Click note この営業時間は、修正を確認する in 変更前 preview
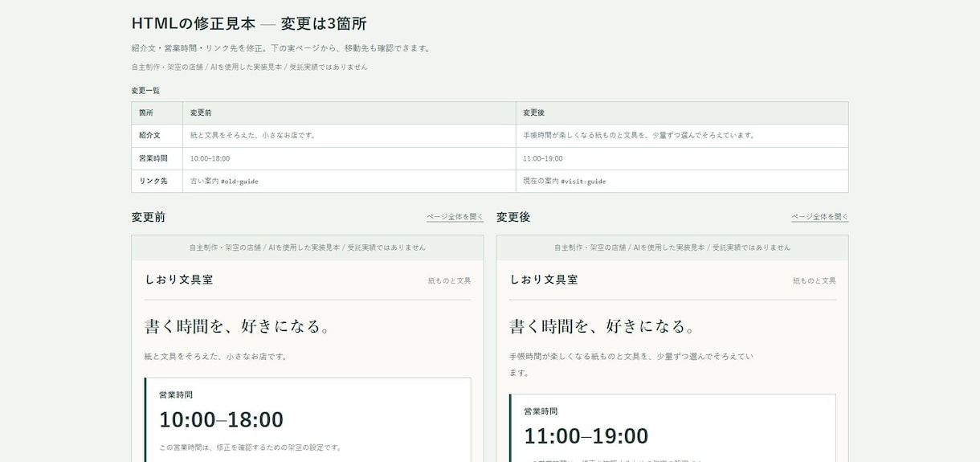This screenshot has width=980, height=462. point(251,447)
